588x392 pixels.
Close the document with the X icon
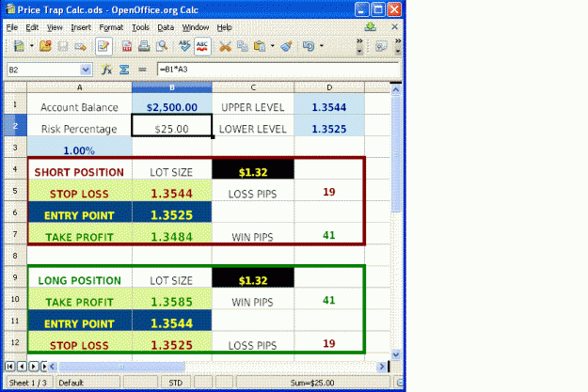394,26
